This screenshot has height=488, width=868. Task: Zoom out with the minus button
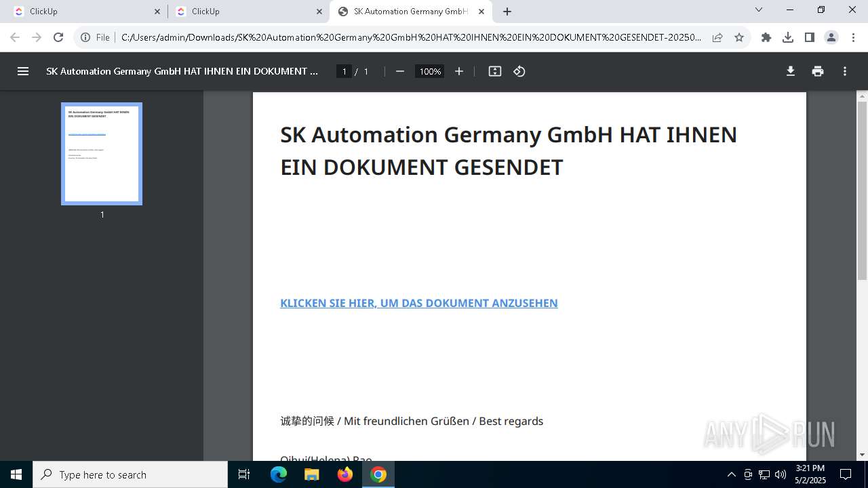400,71
